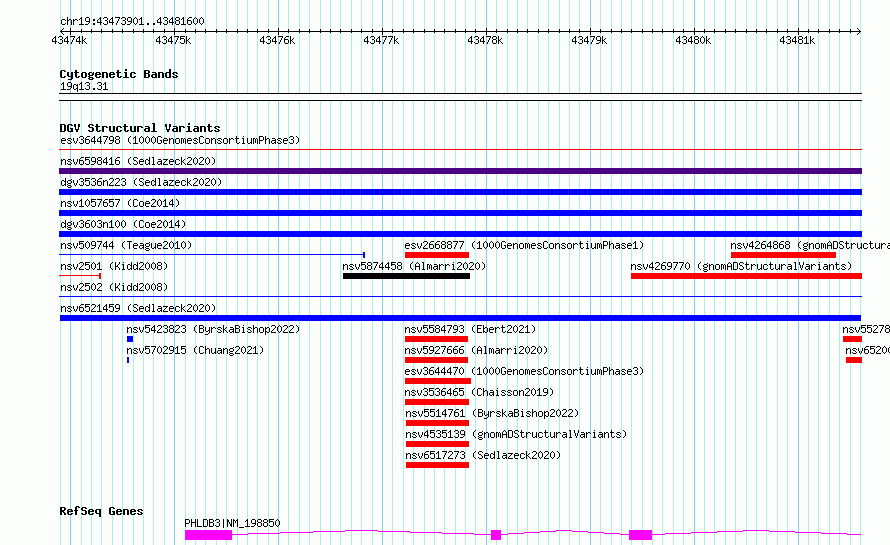
Task: Open the nsv6598416 (Sedlazeck2020) variant label
Action: 138,161
